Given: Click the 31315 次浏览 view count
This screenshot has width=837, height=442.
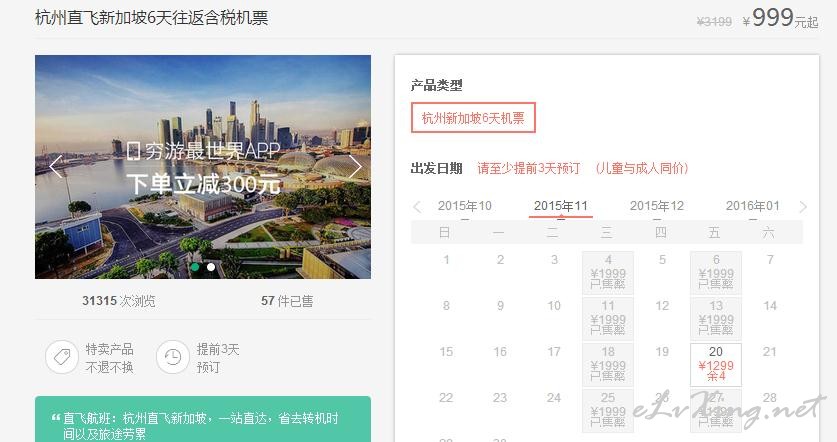Looking at the screenshot, I should point(119,301).
